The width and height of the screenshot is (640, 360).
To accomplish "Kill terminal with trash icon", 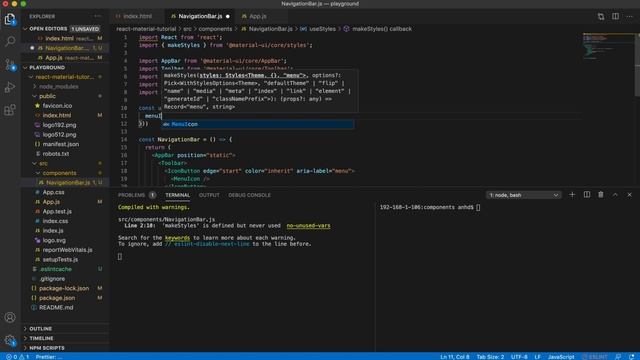I will [x=601, y=195].
